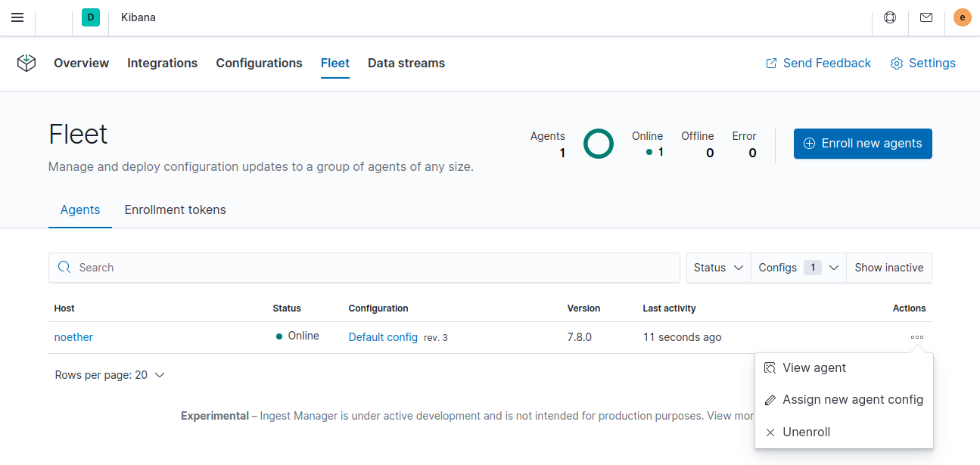The width and height of the screenshot is (980, 465).
Task: Click the green agents status donut chart
Action: coord(599,144)
